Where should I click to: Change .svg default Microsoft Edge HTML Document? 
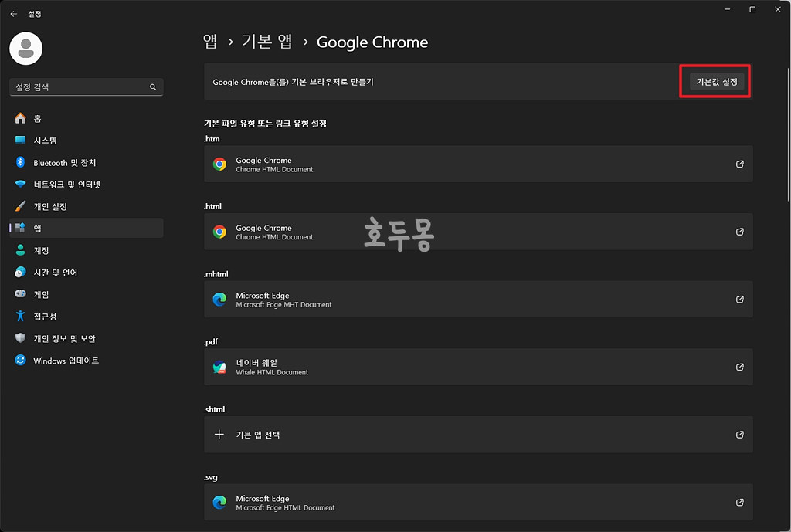[478, 502]
